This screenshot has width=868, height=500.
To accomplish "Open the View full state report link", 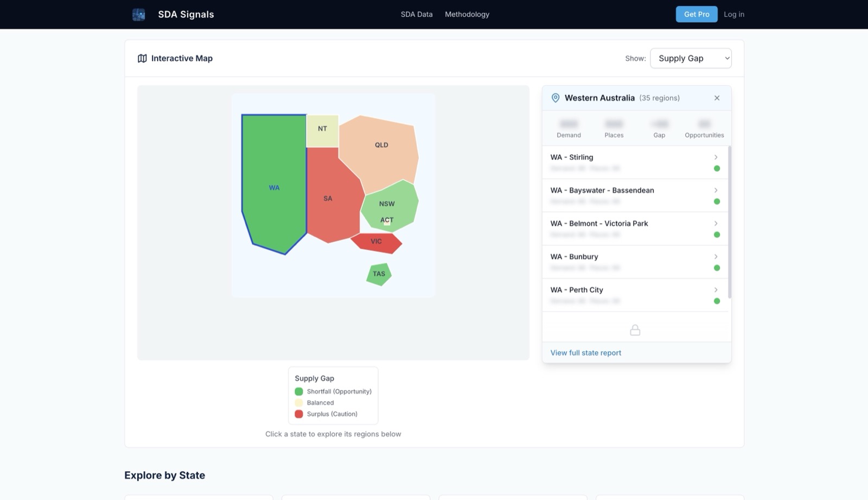I will click(x=585, y=353).
